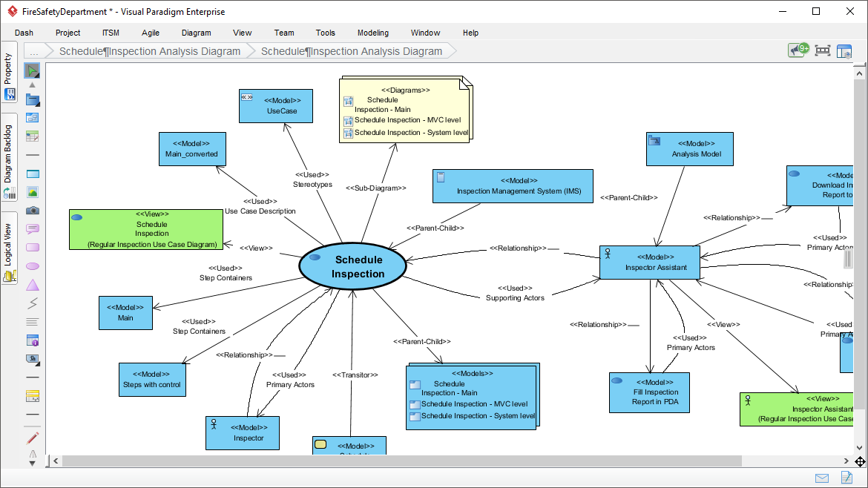Screen dimensions: 868x488
Task: Select the Inspector model node
Action: point(243,432)
